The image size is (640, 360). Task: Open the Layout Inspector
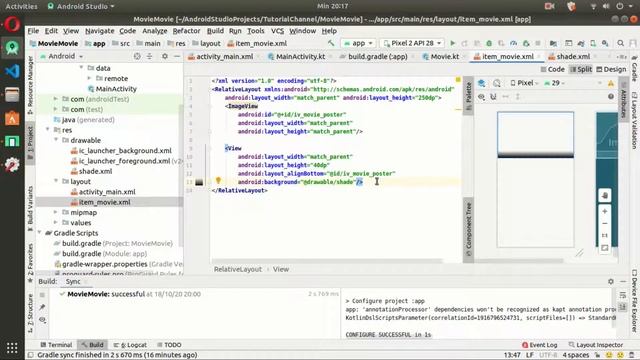point(596,345)
